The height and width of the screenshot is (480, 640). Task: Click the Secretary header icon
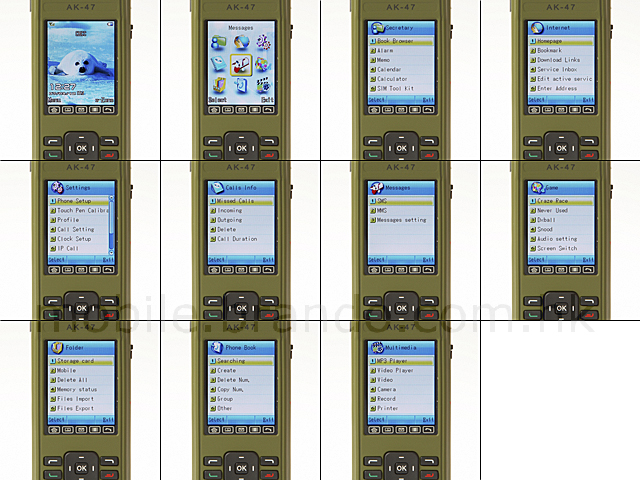pos(376,28)
